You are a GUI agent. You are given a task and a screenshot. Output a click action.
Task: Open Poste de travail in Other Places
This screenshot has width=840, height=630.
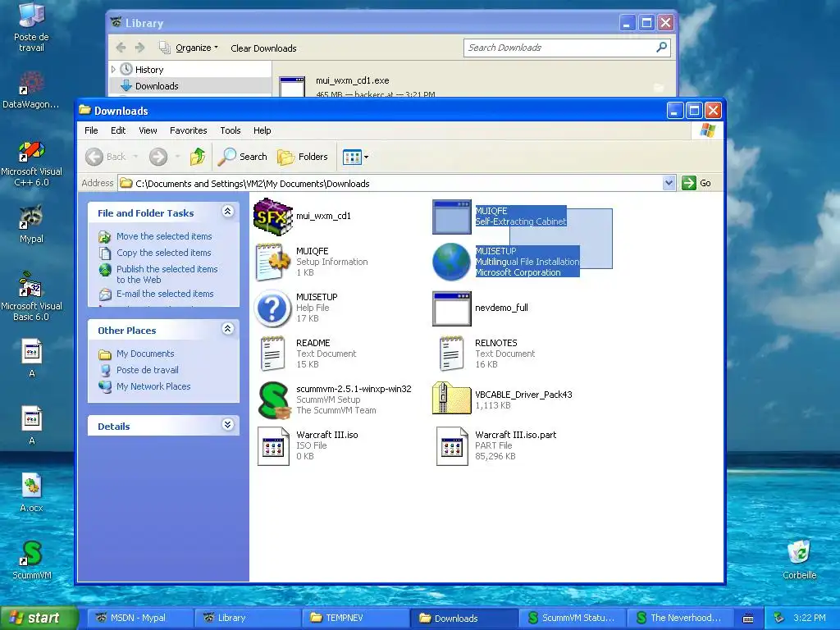pos(148,370)
